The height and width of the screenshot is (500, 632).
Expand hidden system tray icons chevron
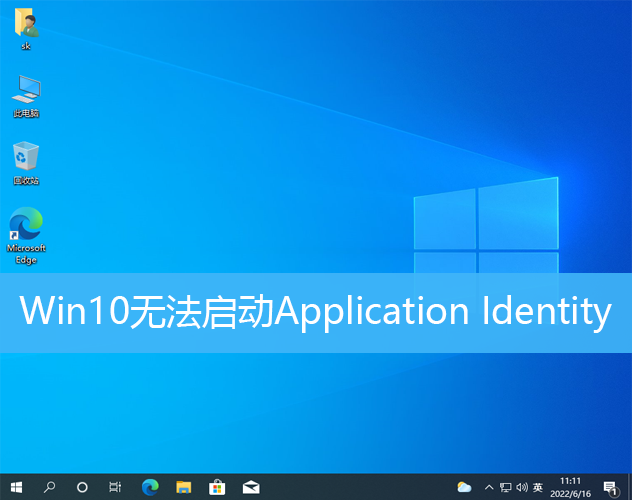point(489,487)
